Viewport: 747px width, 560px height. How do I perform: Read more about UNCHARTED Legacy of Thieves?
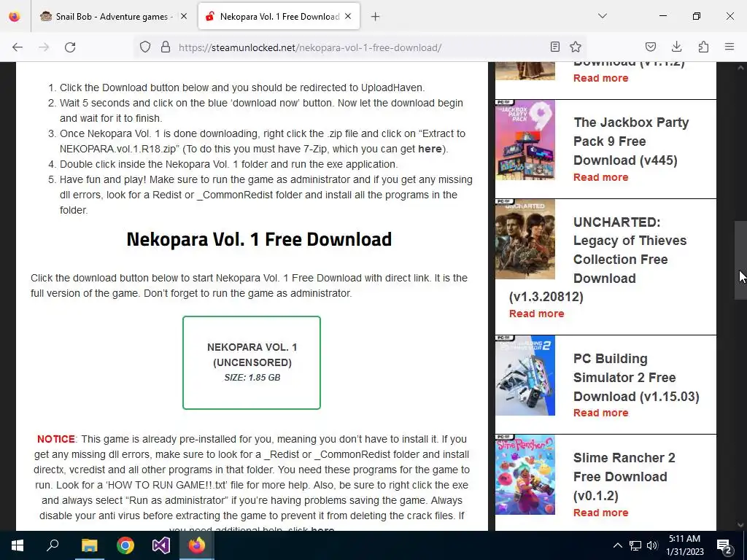(536, 314)
